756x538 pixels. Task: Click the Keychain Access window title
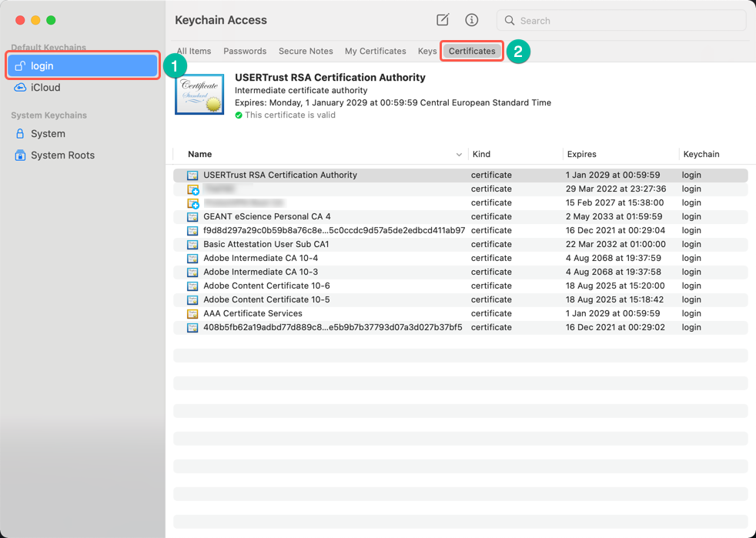click(x=221, y=20)
